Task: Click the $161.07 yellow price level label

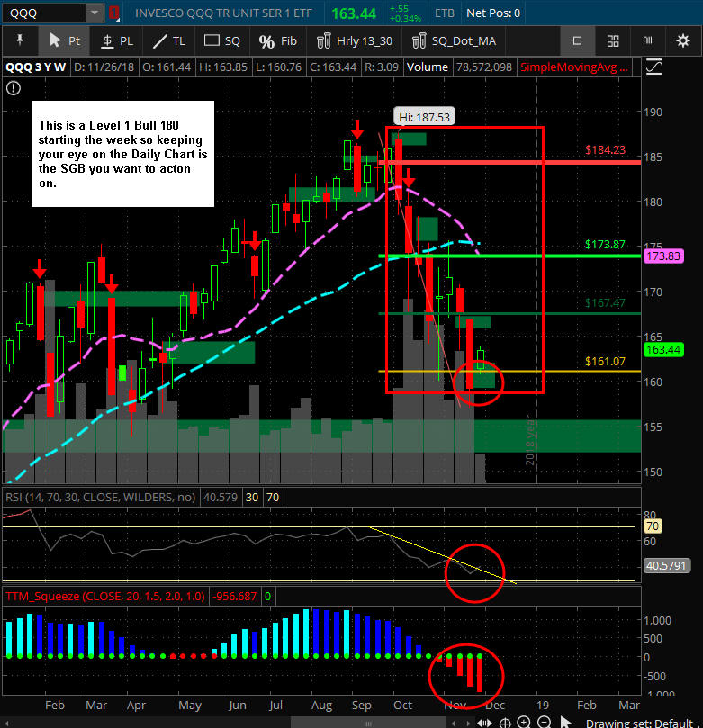Action: coord(605,361)
